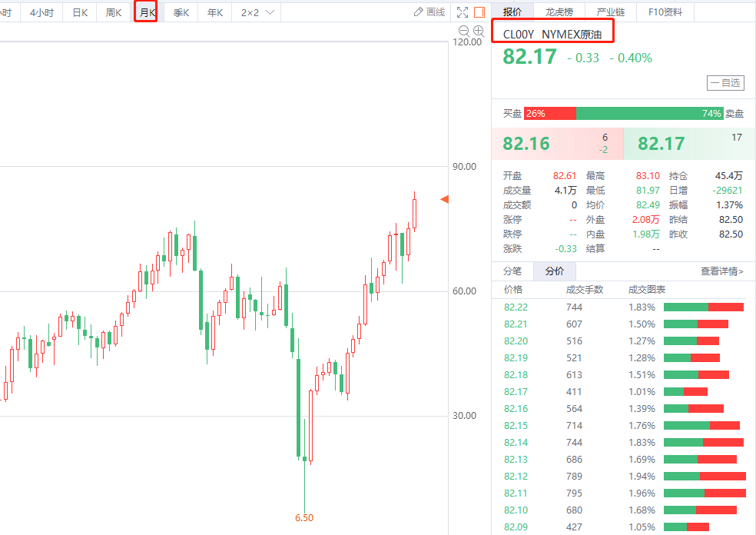Open 查看详情 details link
The height and width of the screenshot is (535, 756).
click(721, 271)
